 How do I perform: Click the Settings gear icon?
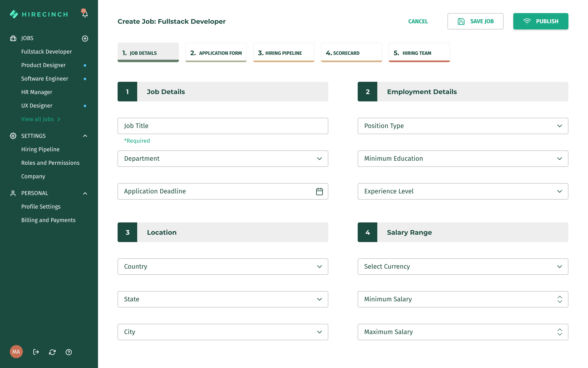[x=13, y=136]
